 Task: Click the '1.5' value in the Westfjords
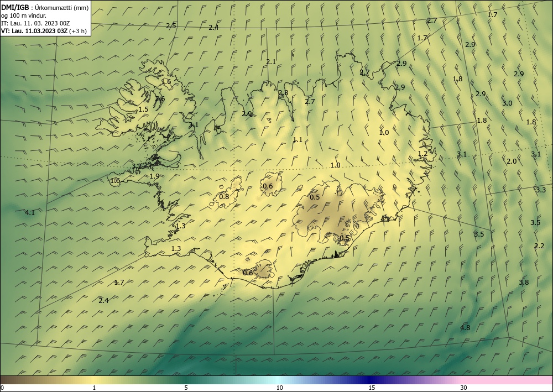point(143,109)
